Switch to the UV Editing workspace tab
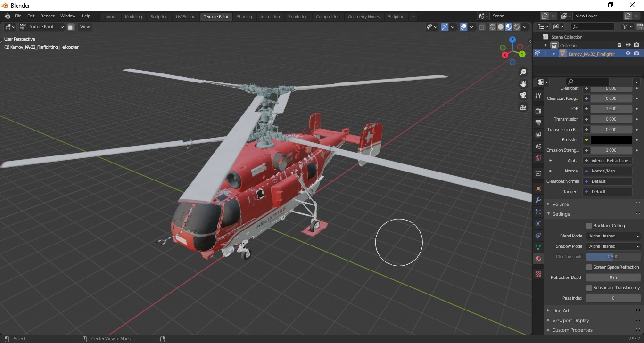 tap(185, 17)
